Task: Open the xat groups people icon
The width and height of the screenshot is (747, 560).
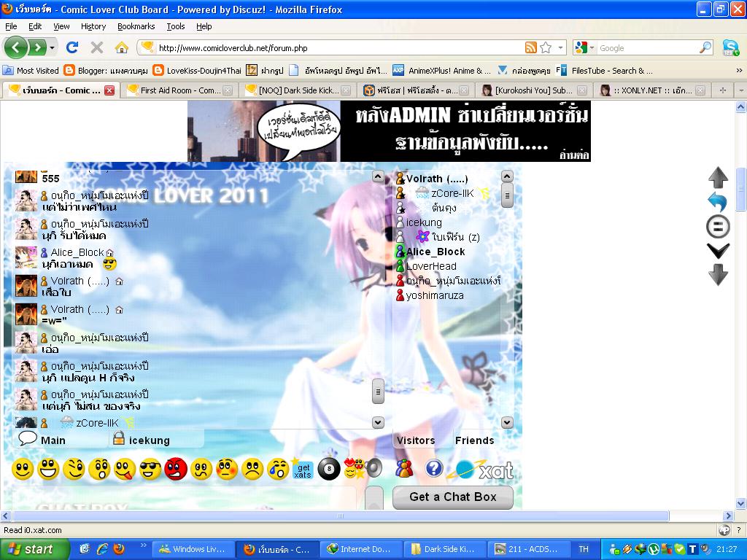Action: 404,469
